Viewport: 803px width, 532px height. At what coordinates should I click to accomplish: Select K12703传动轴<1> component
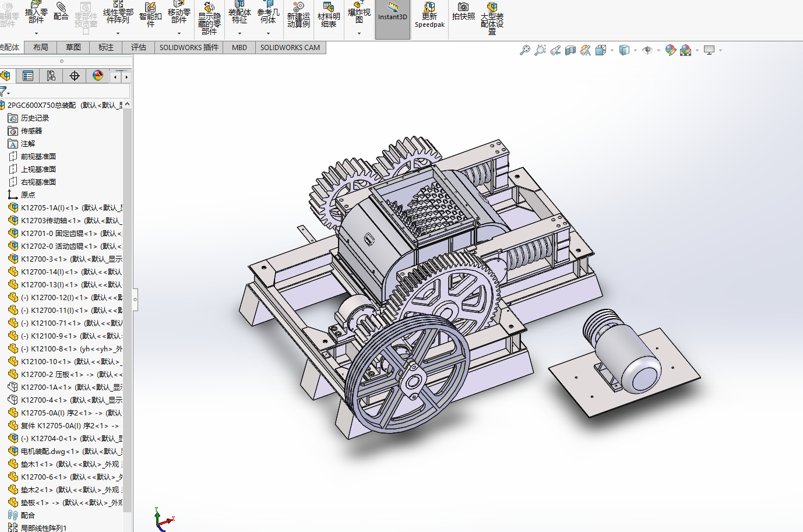[x=65, y=220]
